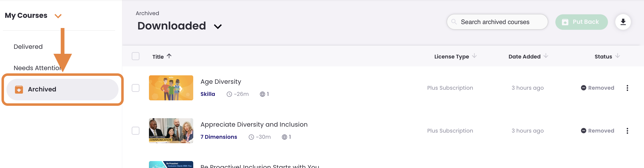Open kebab menu for Age Diversity
The width and height of the screenshot is (644, 168).
(x=627, y=88)
